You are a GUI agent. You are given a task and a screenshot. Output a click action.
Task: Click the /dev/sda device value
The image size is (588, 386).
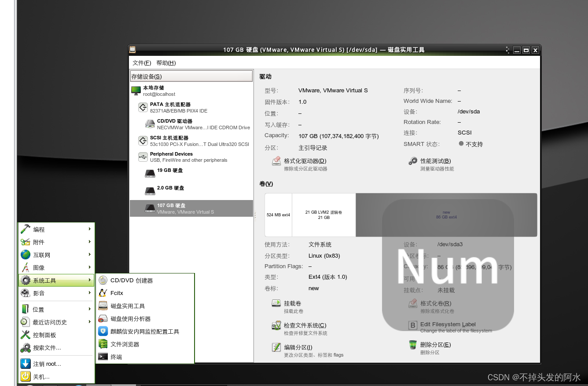point(469,112)
